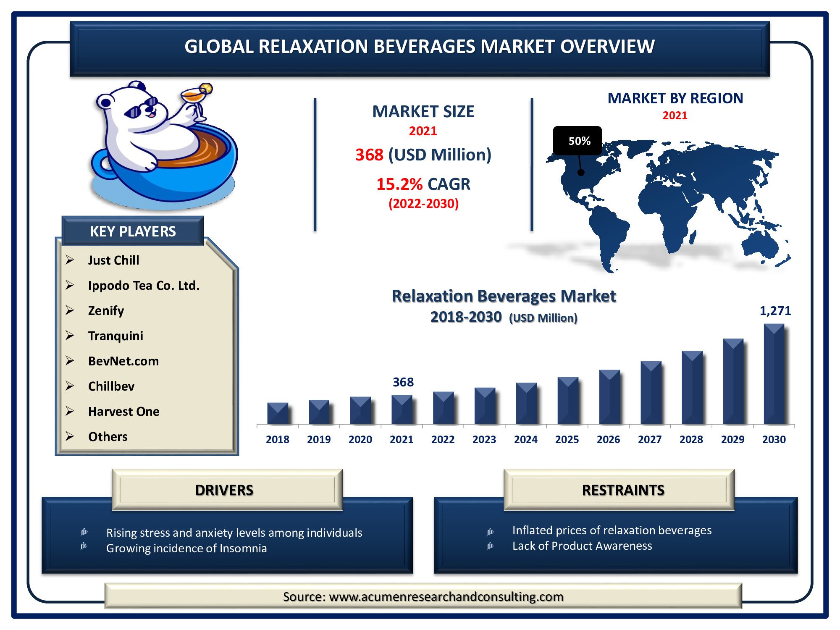840x630 pixels.
Task: Click the Harvest One key player name
Action: tap(124, 411)
